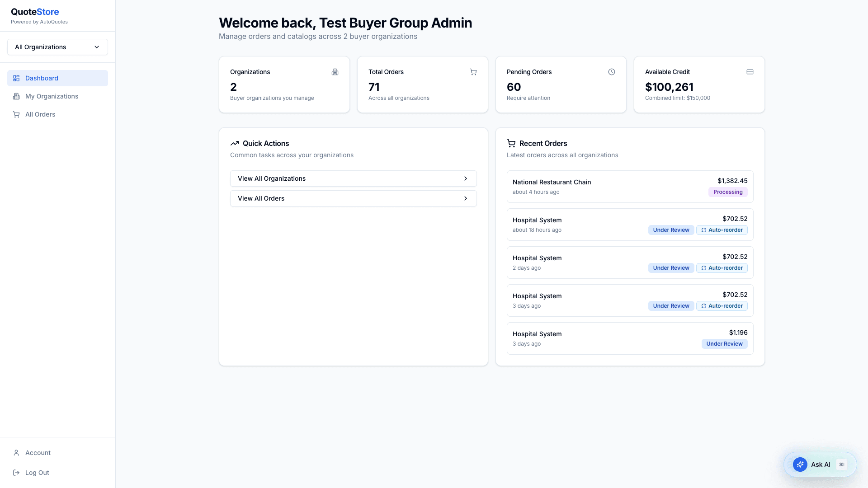The width and height of the screenshot is (868, 488).
Task: Click 'Combined limit: $150,000' text
Action: coord(677,98)
